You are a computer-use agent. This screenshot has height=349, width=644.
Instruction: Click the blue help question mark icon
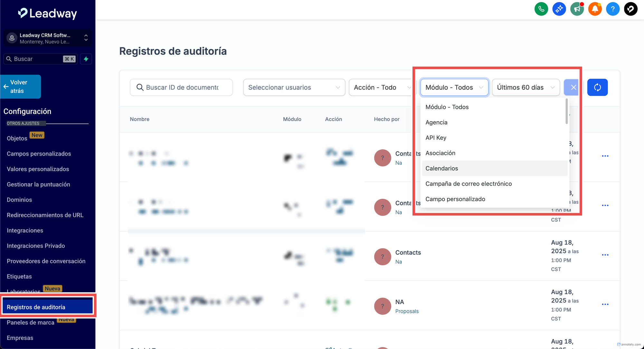point(613,9)
